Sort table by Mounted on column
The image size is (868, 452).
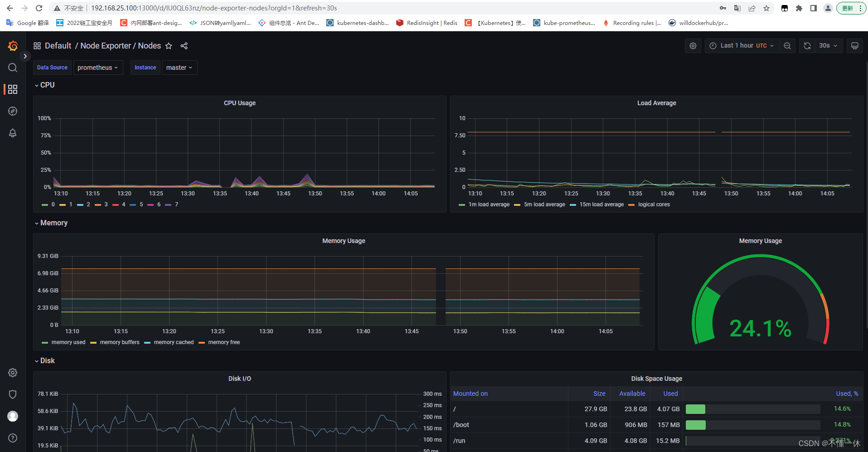pos(470,394)
